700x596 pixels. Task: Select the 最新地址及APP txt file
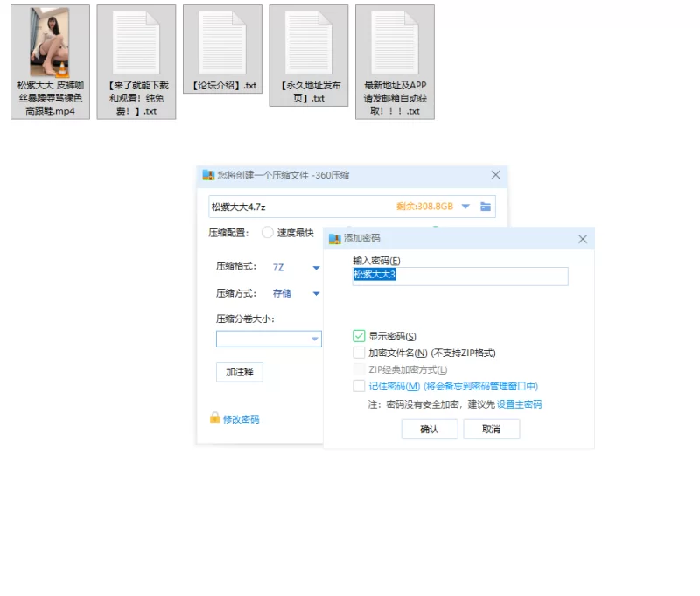[395, 62]
